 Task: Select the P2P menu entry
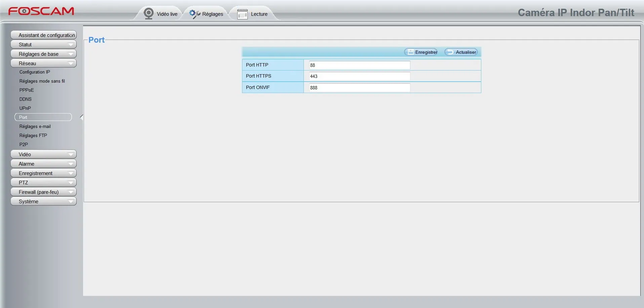(24, 145)
